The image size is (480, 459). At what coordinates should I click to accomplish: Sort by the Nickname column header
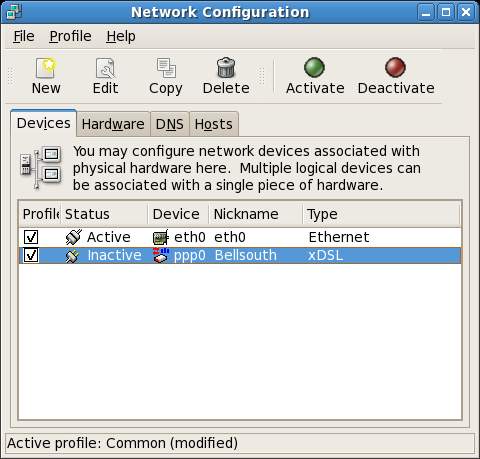(256, 214)
